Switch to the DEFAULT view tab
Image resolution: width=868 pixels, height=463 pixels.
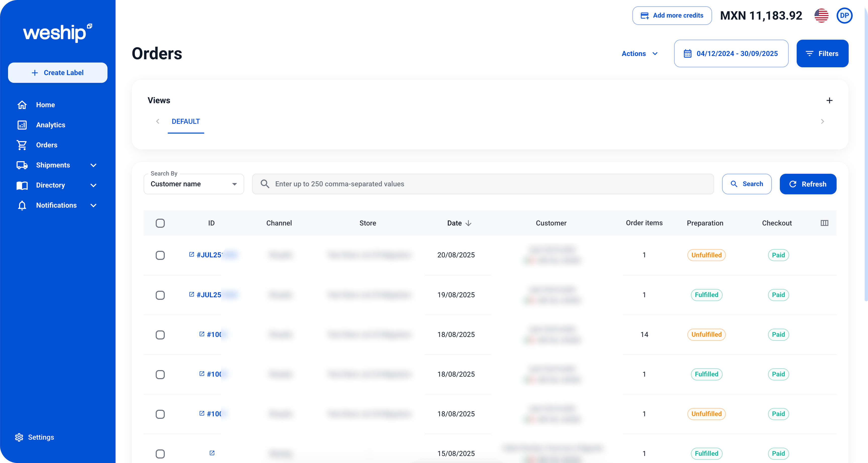[x=186, y=121]
